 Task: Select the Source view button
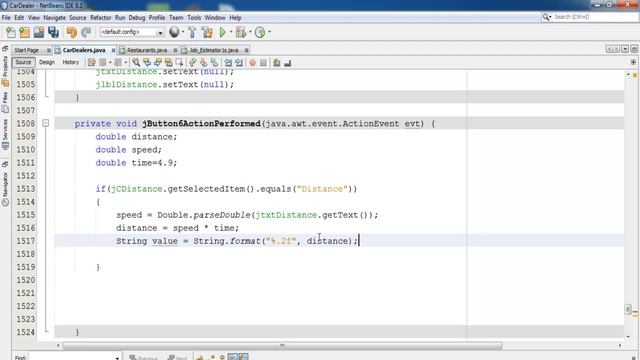(23, 62)
